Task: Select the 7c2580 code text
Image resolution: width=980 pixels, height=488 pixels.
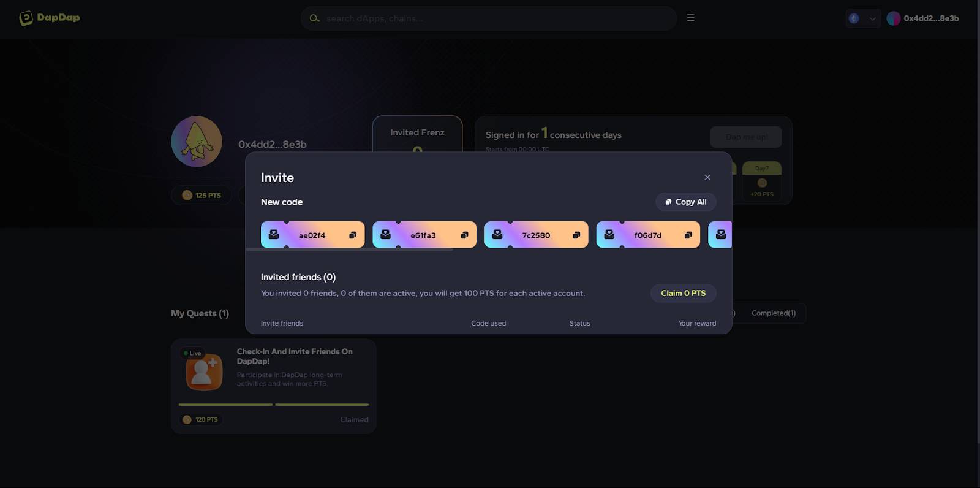Action: (x=536, y=235)
